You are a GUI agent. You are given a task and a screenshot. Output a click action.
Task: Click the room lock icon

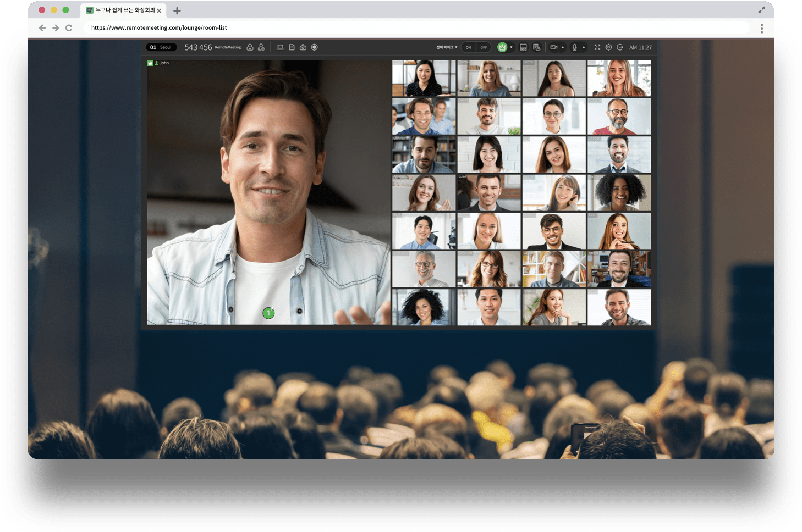[250, 47]
